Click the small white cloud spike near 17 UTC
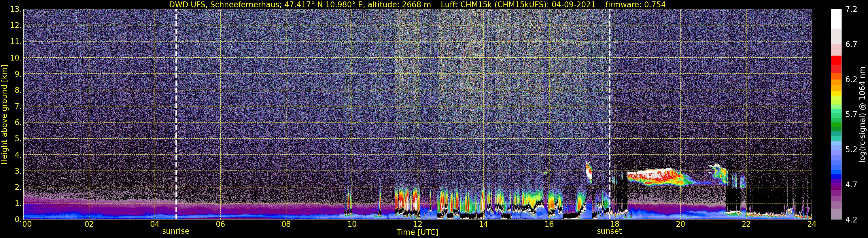Image resolution: width=868 pixels, height=238 pixels. (589, 172)
